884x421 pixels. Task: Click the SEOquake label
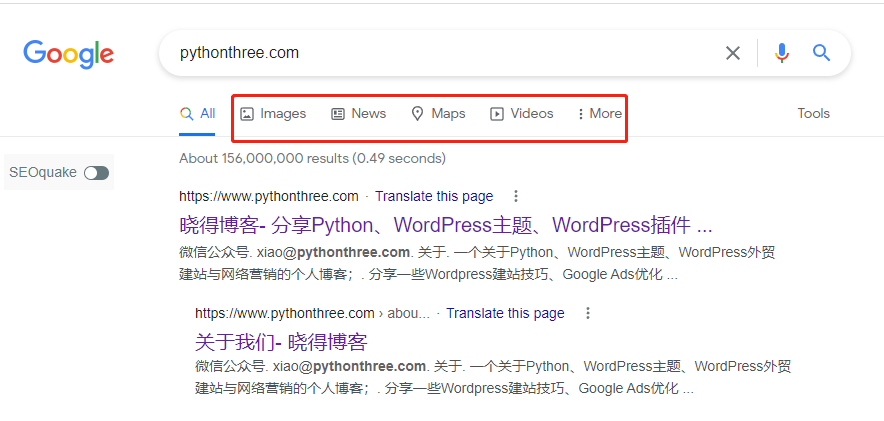pyautogui.click(x=43, y=172)
